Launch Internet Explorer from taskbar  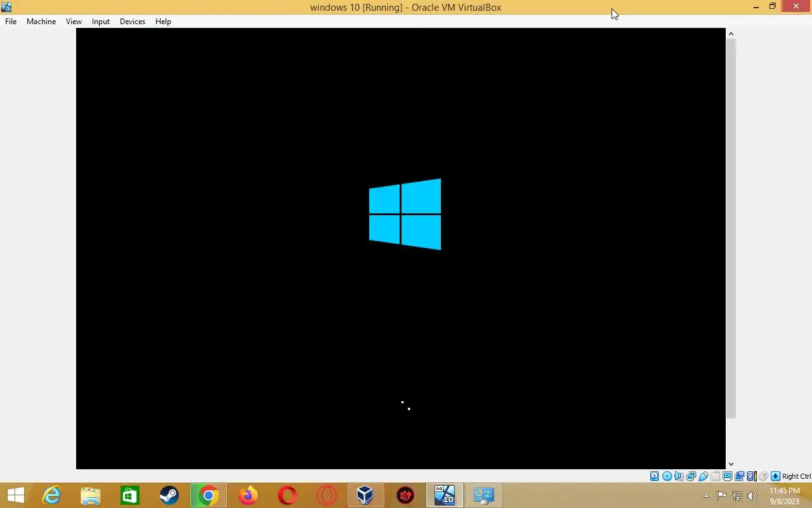[51, 495]
